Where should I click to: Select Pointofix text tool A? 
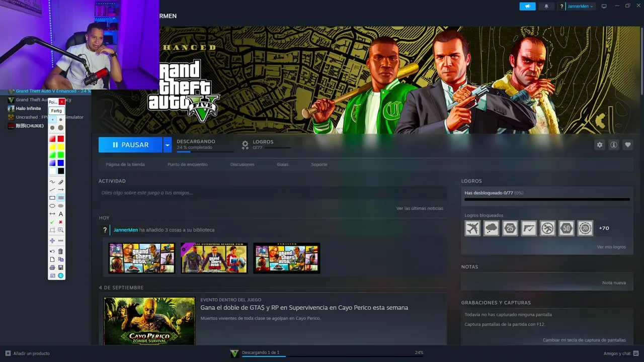click(x=61, y=214)
